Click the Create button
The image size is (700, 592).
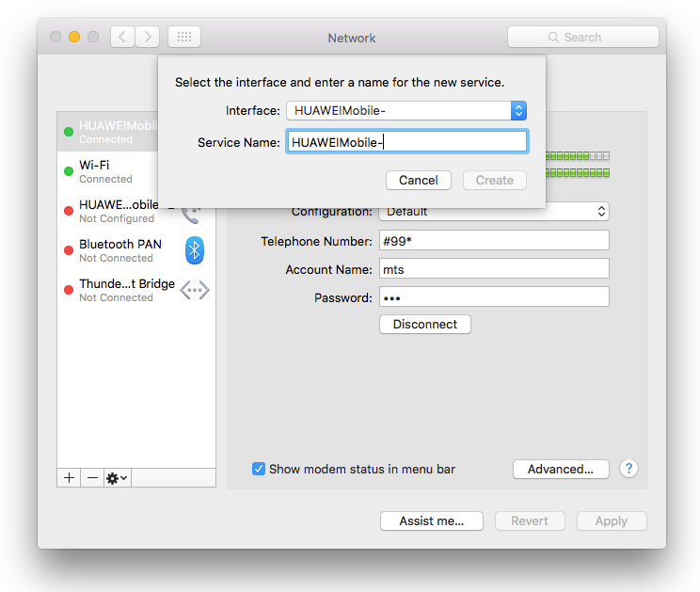click(495, 181)
